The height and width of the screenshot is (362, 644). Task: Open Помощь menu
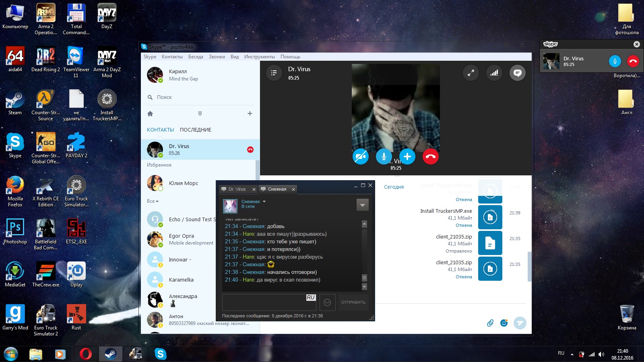290,57
